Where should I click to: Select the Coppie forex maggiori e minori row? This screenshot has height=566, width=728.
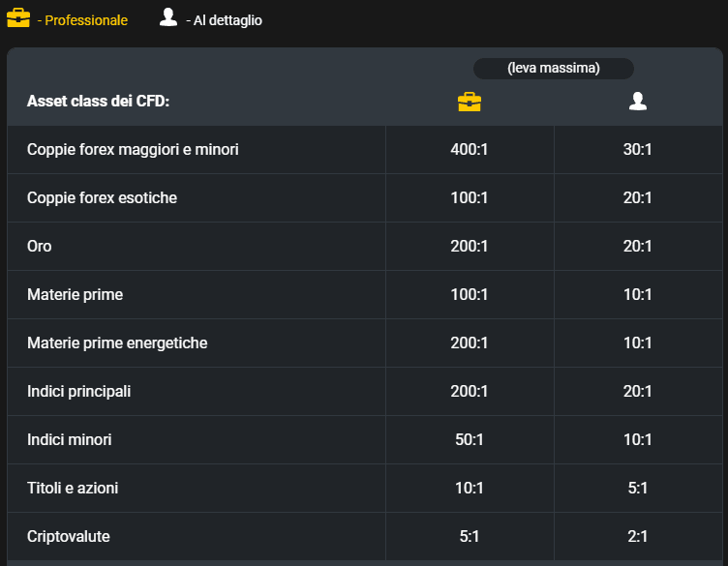pos(364,149)
